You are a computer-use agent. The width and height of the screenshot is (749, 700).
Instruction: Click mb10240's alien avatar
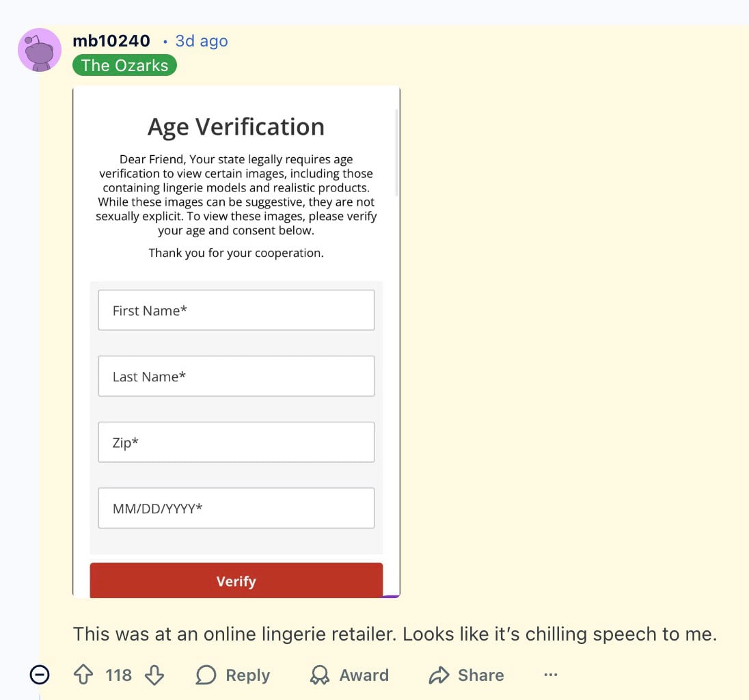point(39,50)
